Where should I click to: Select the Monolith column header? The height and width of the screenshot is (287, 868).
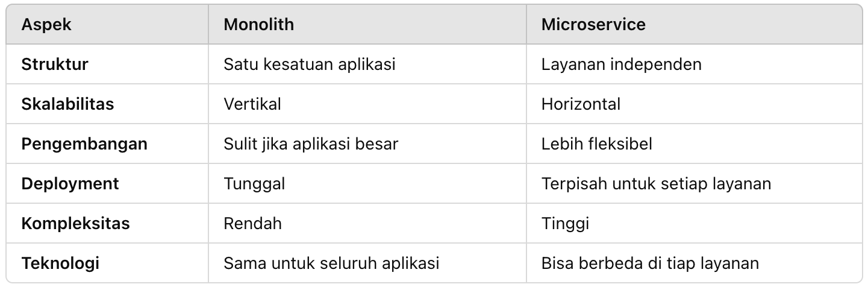258,24
